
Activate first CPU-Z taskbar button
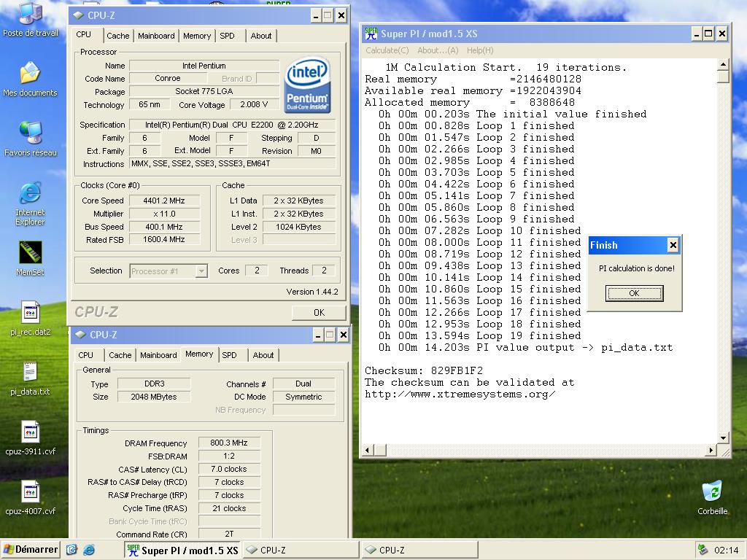pos(301,550)
